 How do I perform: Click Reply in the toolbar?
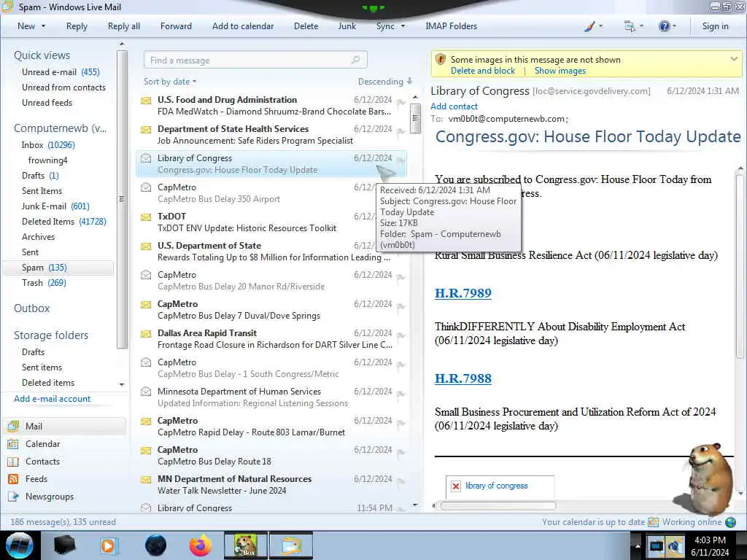pyautogui.click(x=77, y=26)
